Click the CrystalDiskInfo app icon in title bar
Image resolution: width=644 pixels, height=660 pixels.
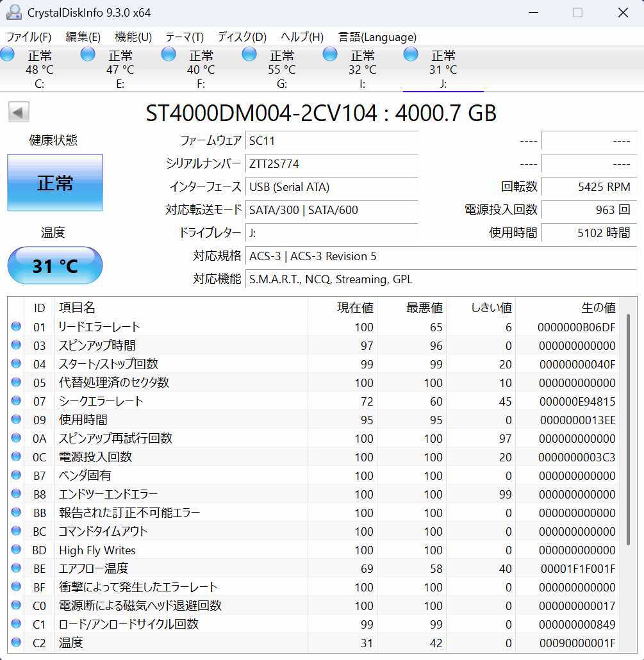[x=14, y=12]
